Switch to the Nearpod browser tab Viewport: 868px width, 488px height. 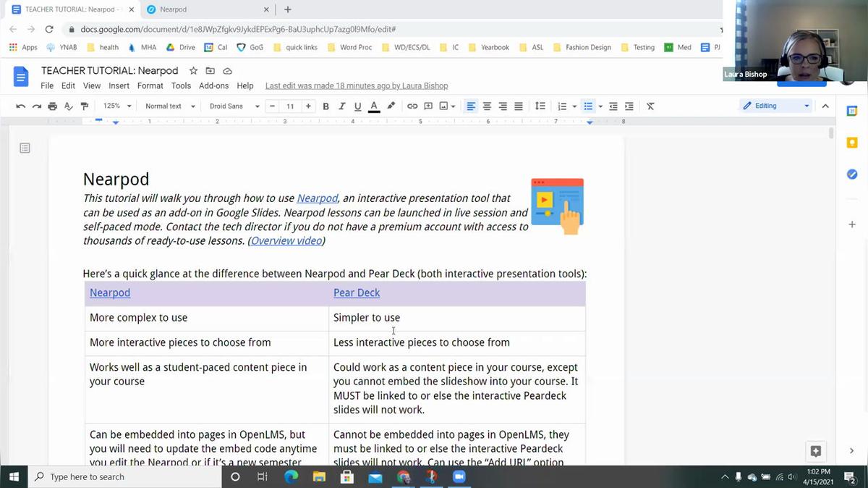click(206, 9)
